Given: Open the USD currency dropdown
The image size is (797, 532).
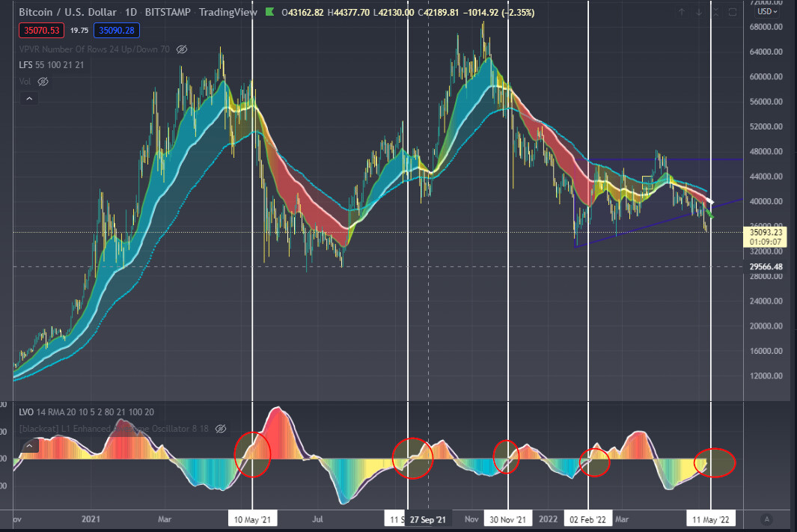Looking at the screenshot, I should [x=768, y=12].
